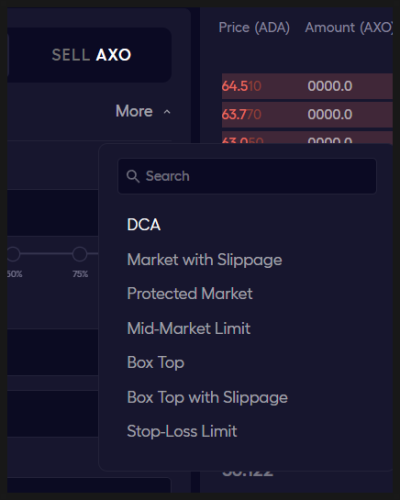Click the Amount (AXO) column header

(349, 27)
